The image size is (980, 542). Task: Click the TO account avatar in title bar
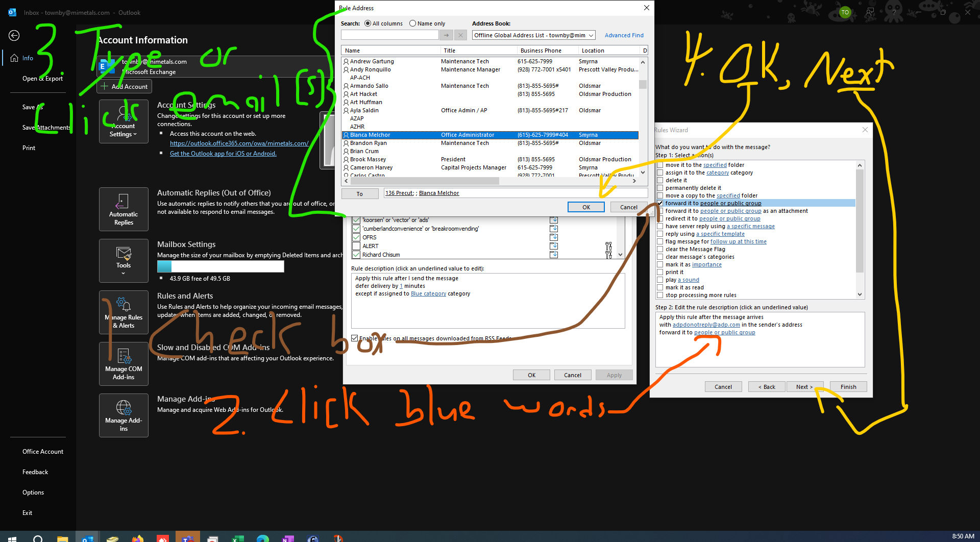tap(845, 12)
